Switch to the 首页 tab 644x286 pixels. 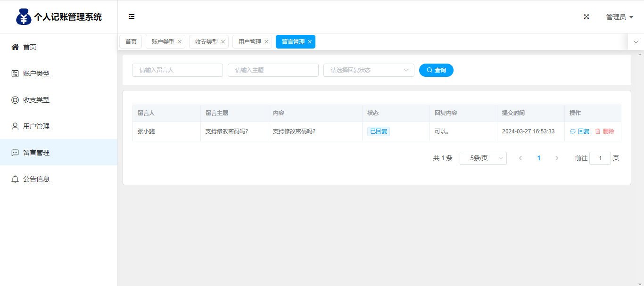[x=131, y=42]
